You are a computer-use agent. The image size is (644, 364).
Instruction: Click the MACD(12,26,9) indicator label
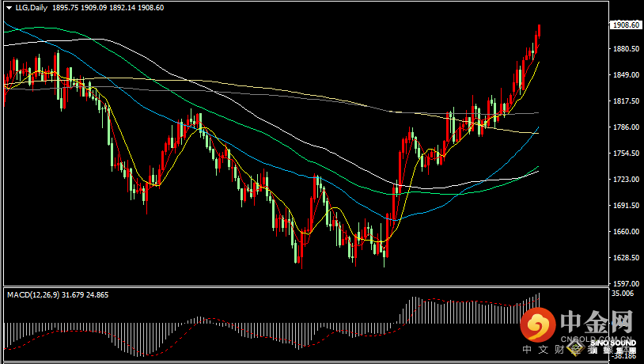pos(39,294)
